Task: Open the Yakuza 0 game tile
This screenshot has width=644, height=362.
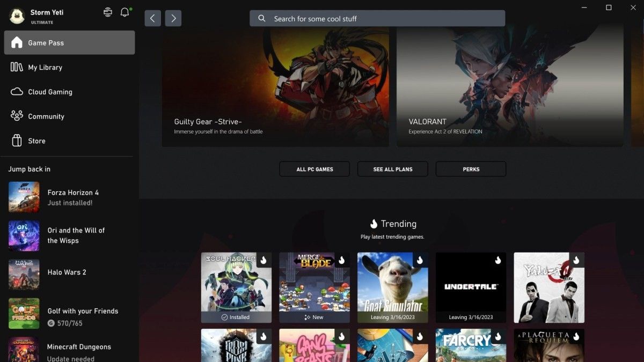Action: coord(549,287)
